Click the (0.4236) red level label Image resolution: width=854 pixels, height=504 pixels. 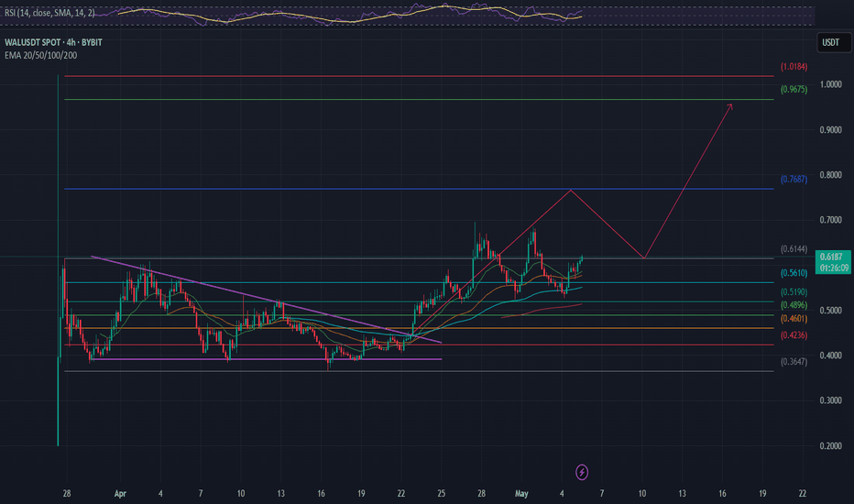pos(794,335)
